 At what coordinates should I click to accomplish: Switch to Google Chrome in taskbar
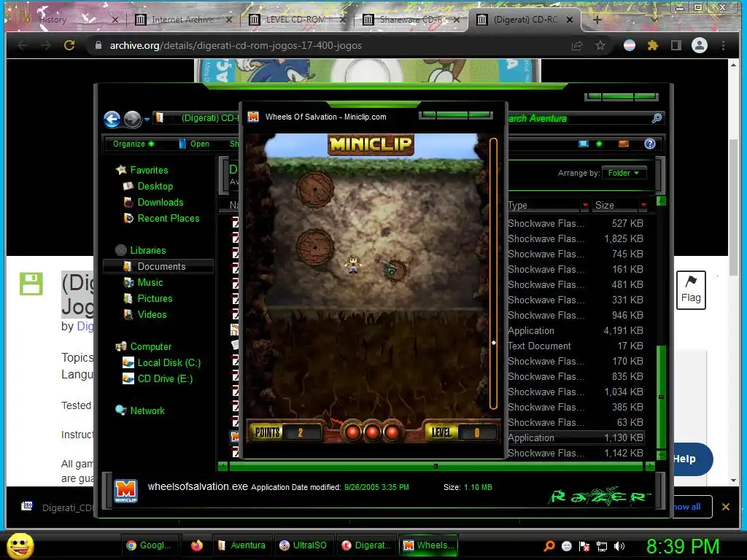coord(150,545)
